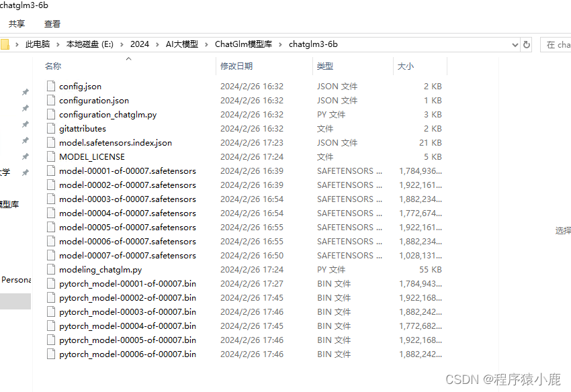Navigate to ChatGlm模型库 breadcrumb

[x=244, y=44]
